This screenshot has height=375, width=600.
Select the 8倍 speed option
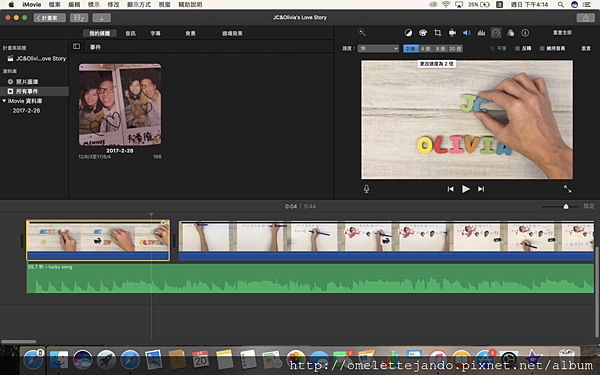click(x=440, y=49)
